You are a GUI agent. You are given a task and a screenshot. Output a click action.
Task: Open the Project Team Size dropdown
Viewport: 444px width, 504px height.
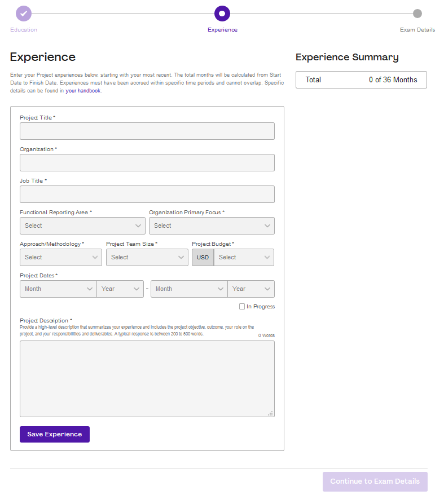pos(147,257)
